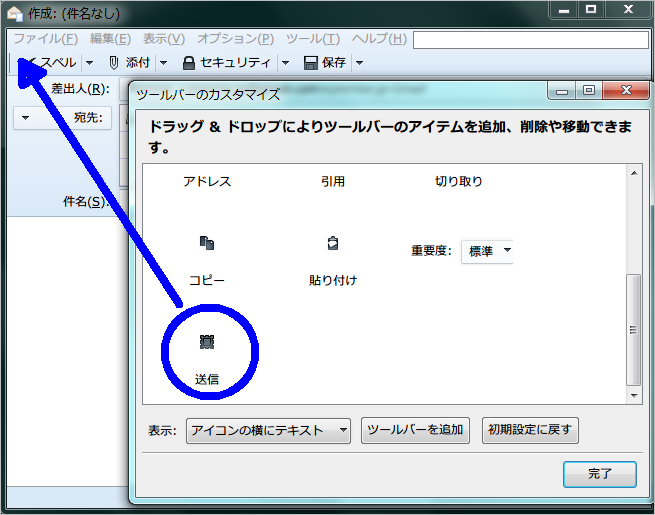Select the Send (送信) icon in customize palette

click(207, 342)
